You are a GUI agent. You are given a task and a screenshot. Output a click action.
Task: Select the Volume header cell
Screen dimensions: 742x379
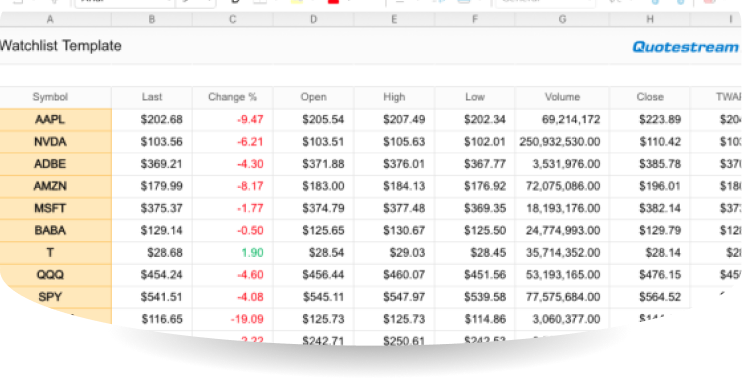(x=562, y=97)
